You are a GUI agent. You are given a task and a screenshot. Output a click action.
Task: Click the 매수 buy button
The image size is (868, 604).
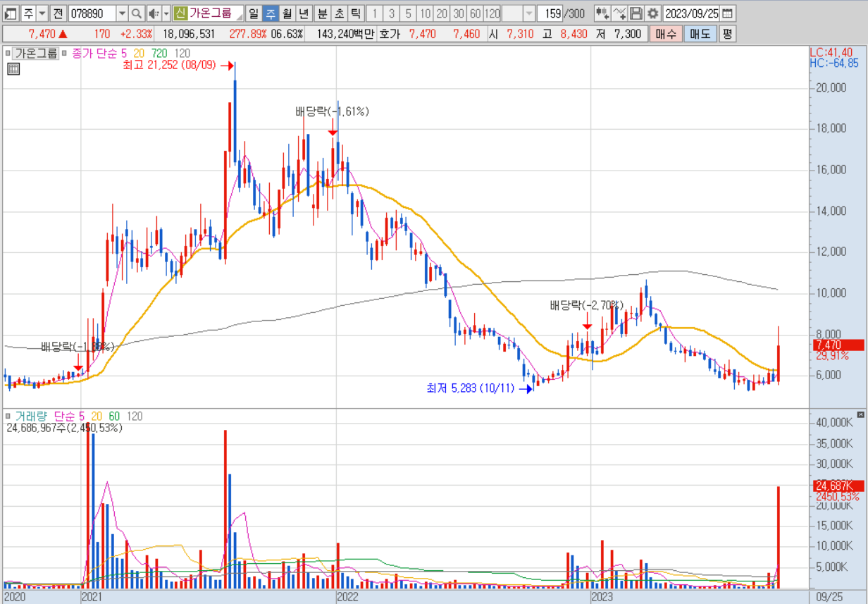[666, 34]
